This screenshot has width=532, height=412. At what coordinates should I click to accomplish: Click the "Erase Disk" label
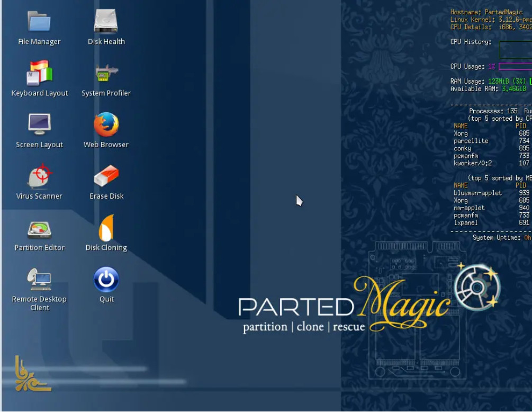click(106, 196)
